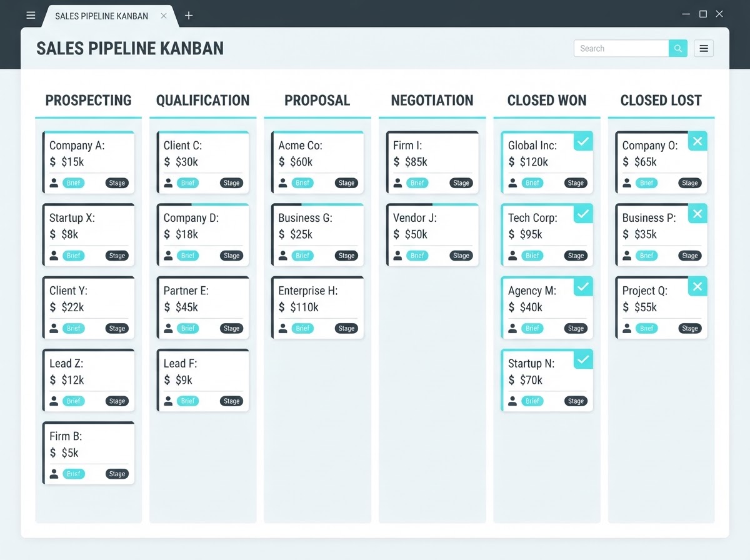Screen dimensions: 750x560
Task: Click the checkmark icon on Global Inc card
Action: coord(583,141)
